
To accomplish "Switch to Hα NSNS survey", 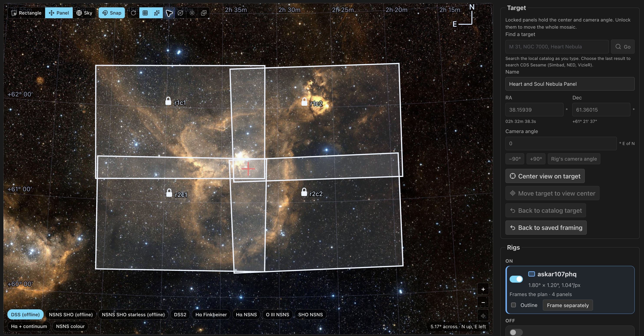I will [246, 315].
